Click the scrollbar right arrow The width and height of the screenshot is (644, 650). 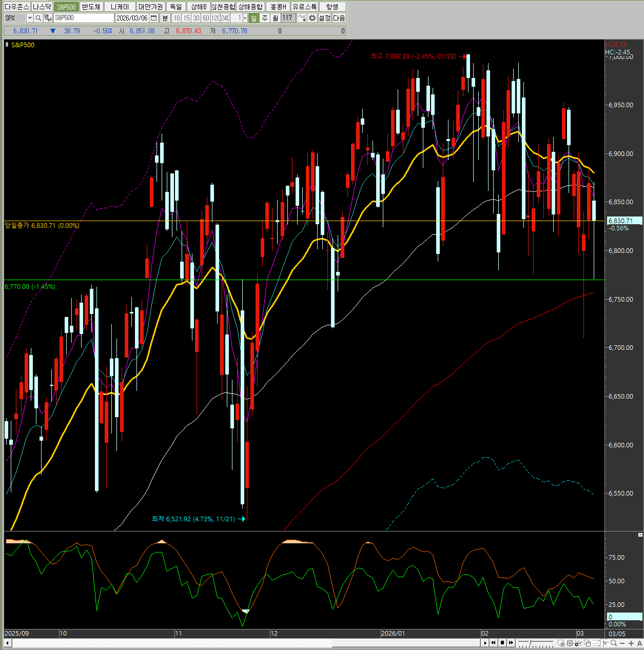(x=485, y=643)
